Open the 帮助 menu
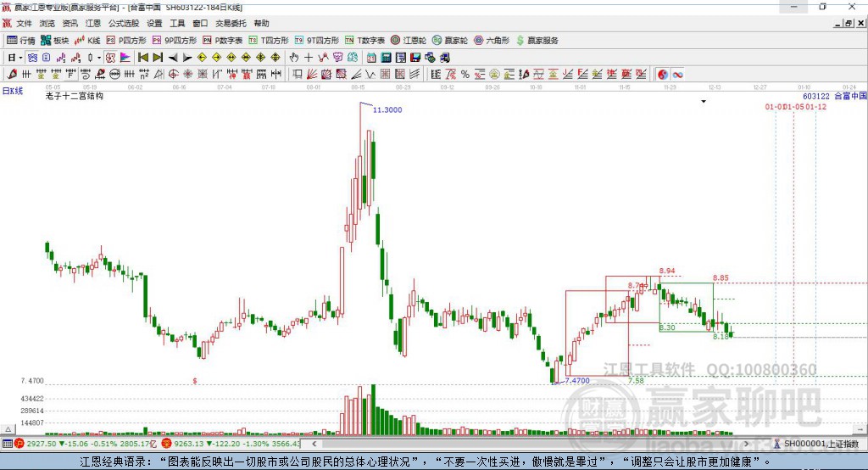The image size is (868, 470). [261, 23]
